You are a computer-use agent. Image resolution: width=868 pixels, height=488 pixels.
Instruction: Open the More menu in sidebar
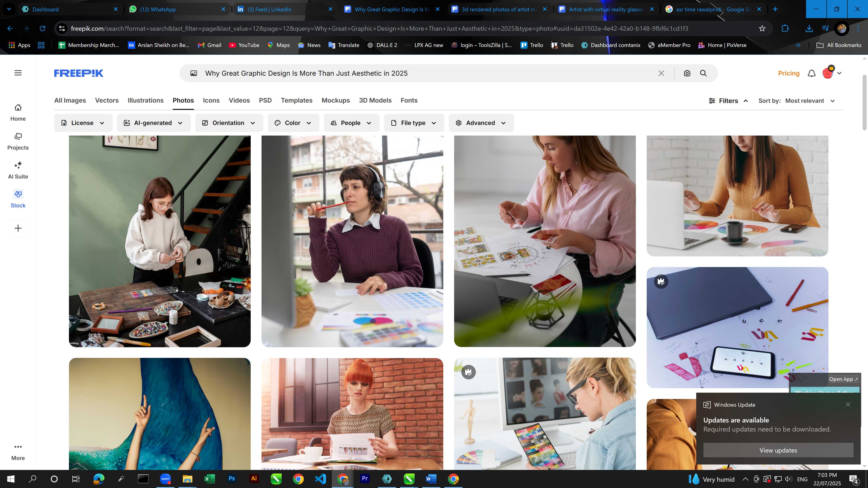(18, 452)
